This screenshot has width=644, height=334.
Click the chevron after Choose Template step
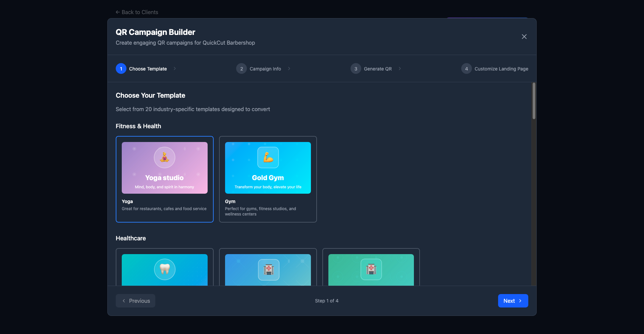point(174,68)
